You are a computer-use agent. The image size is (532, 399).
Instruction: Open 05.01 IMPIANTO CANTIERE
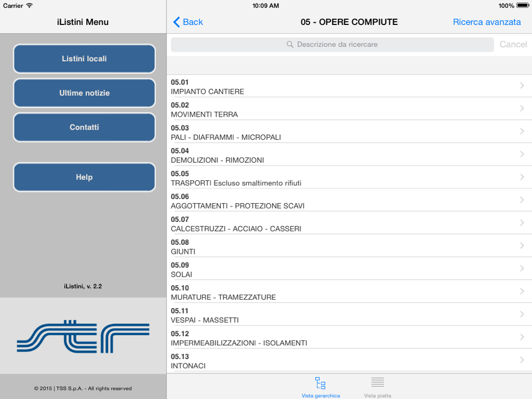pyautogui.click(x=349, y=86)
